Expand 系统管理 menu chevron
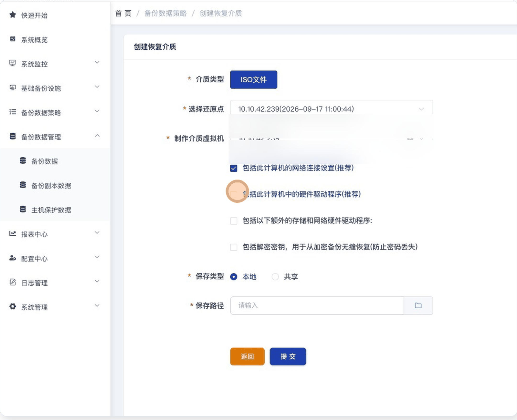 pyautogui.click(x=97, y=305)
